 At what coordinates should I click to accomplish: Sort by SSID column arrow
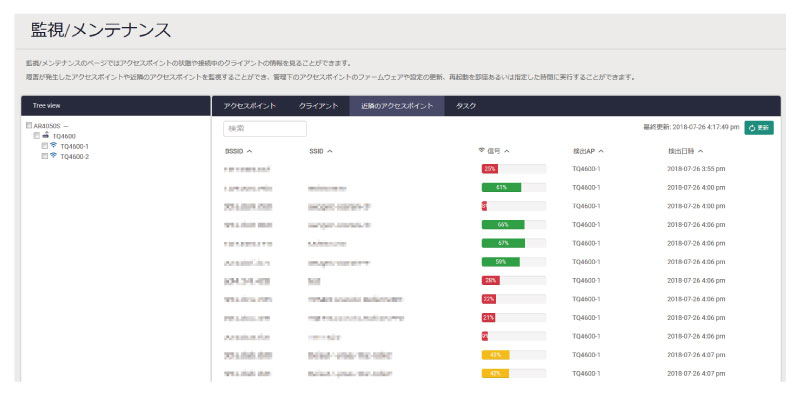[330, 151]
